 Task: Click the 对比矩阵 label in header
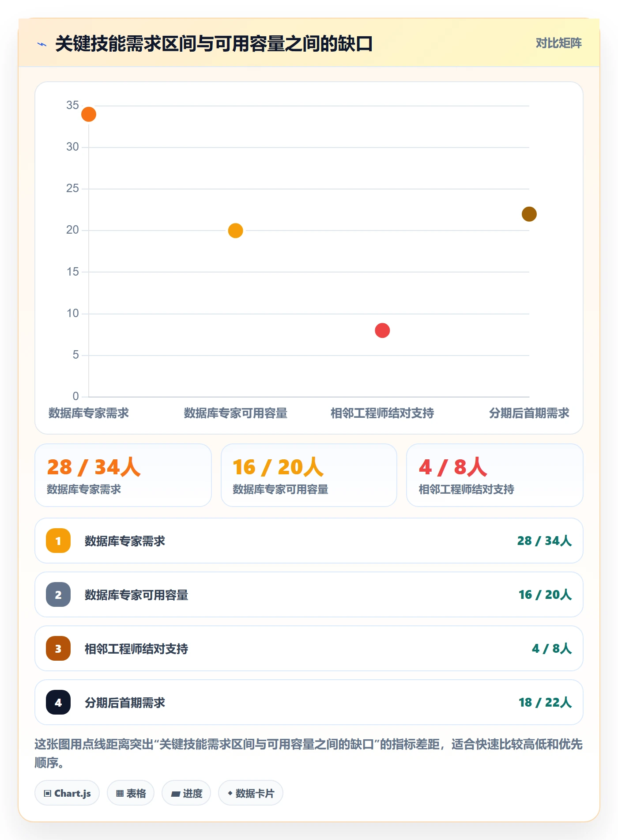tap(559, 43)
